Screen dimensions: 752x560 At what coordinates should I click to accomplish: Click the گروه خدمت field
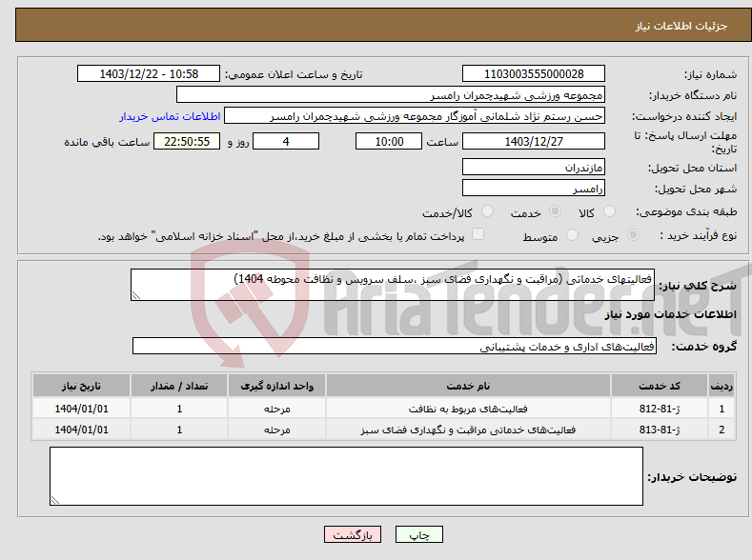coord(395,346)
